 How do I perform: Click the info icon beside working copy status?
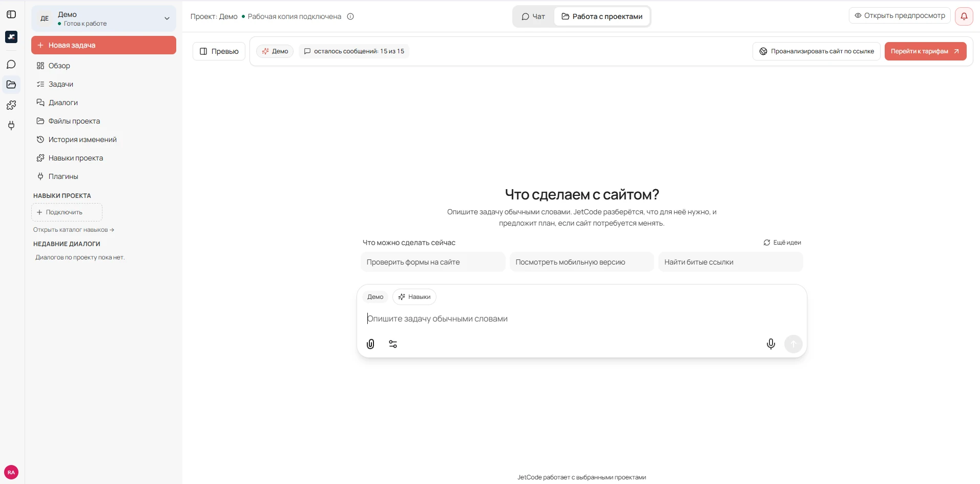click(350, 16)
